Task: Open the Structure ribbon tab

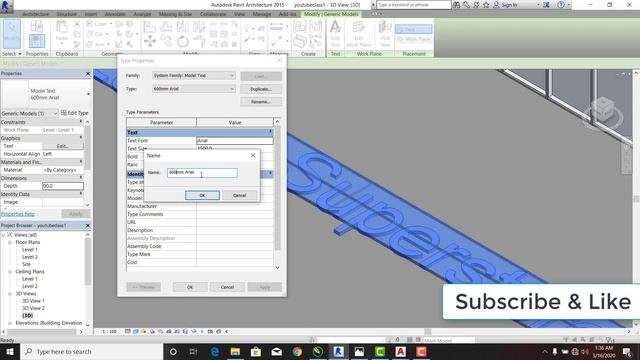Action: (67, 14)
